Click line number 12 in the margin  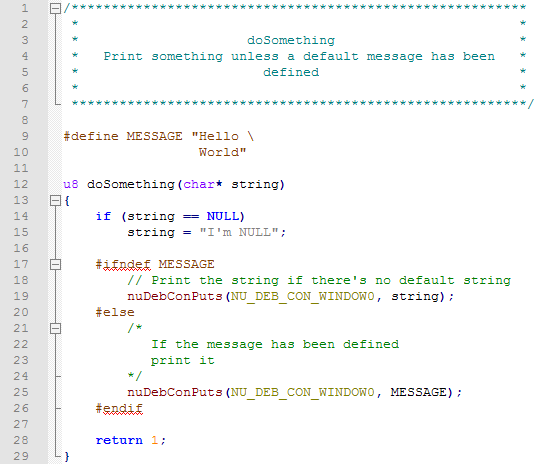coord(21,184)
